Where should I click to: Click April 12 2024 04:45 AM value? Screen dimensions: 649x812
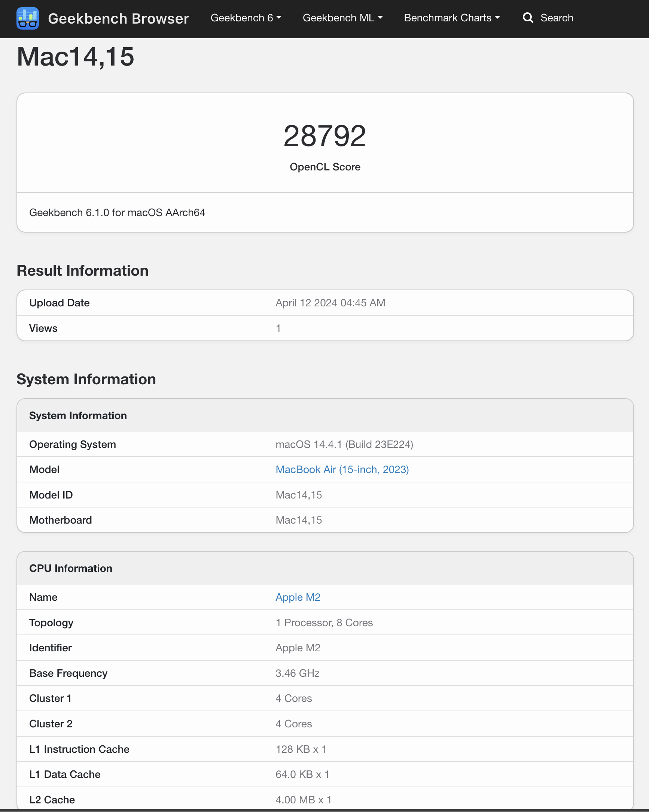330,303
